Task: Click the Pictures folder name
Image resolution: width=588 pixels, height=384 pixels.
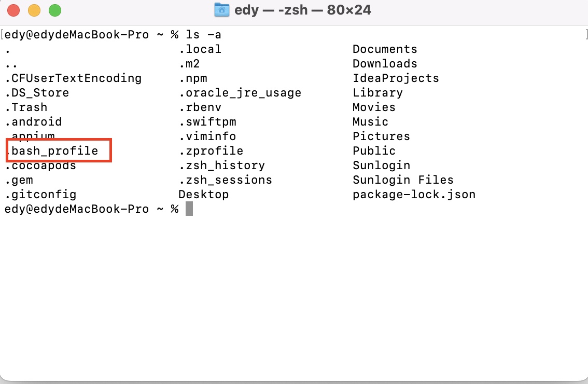Action: click(x=381, y=136)
